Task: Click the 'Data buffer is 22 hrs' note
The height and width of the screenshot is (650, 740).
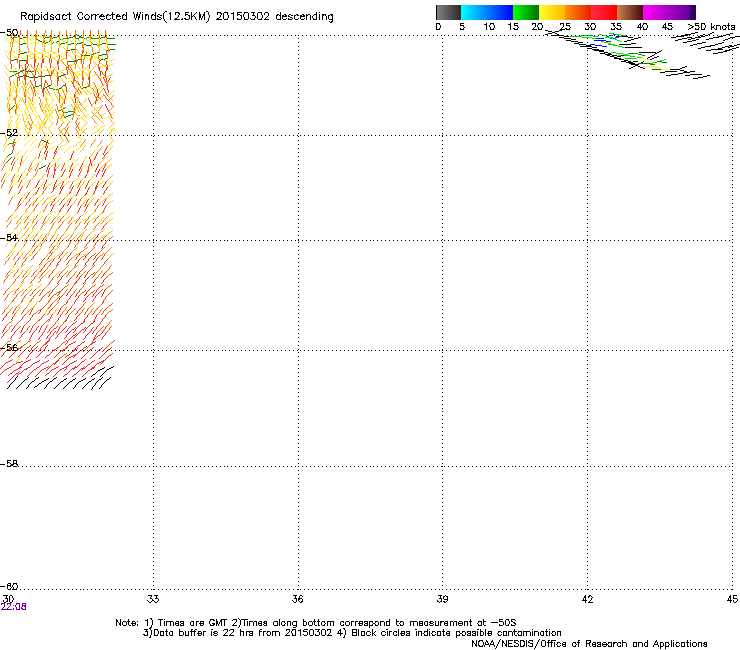Action: point(352,633)
